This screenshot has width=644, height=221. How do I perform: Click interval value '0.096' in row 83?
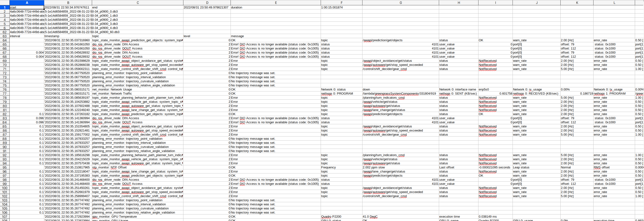point(27,118)
